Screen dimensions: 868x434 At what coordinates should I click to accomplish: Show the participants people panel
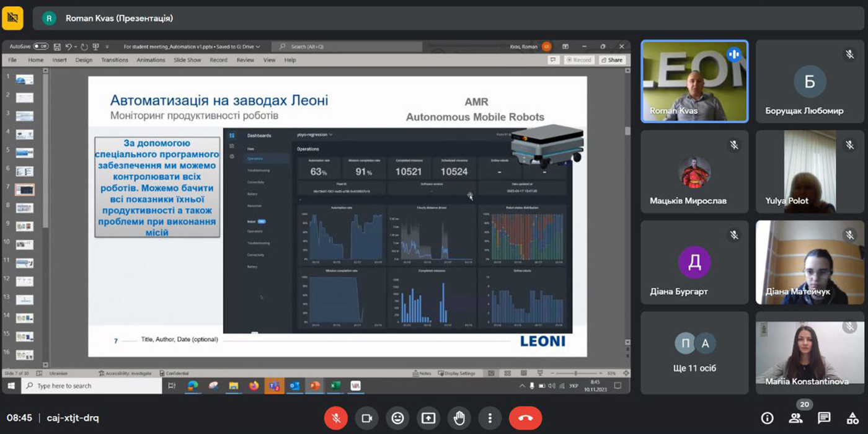click(795, 418)
